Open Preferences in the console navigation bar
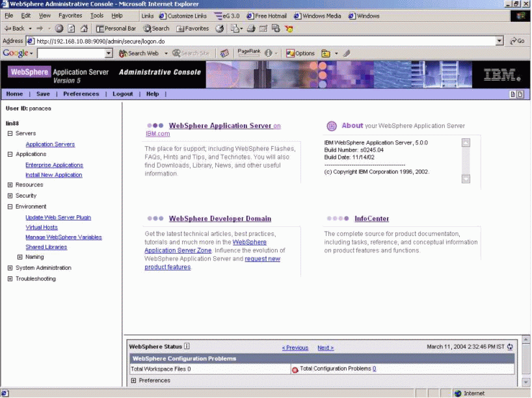 coord(81,94)
